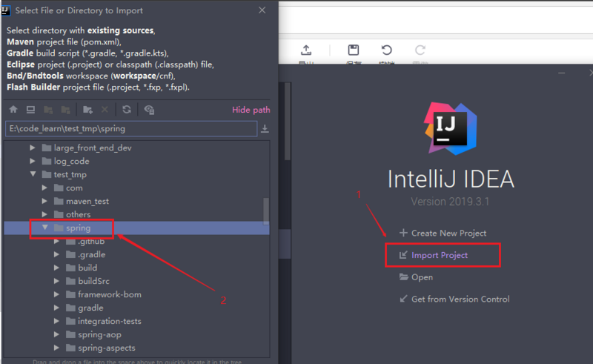This screenshot has width=593, height=364.
Task: Expand the framework-bom folder arrow
Action: [x=56, y=294]
